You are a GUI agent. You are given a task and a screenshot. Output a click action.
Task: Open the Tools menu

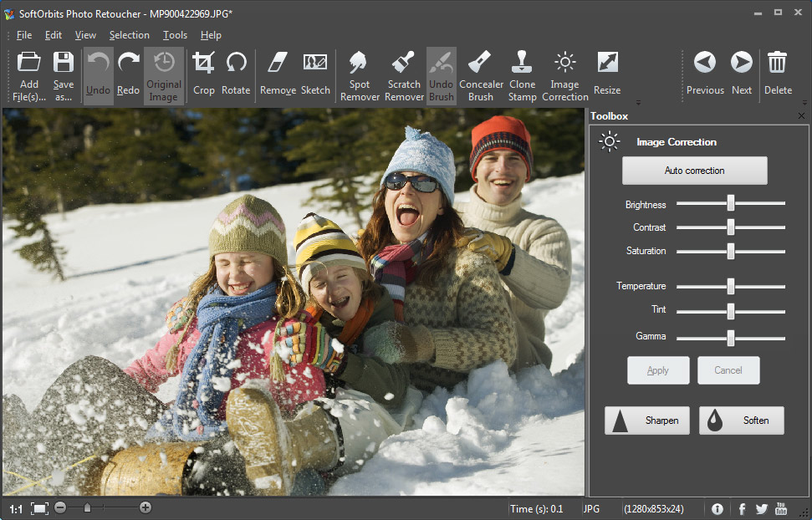tap(175, 35)
